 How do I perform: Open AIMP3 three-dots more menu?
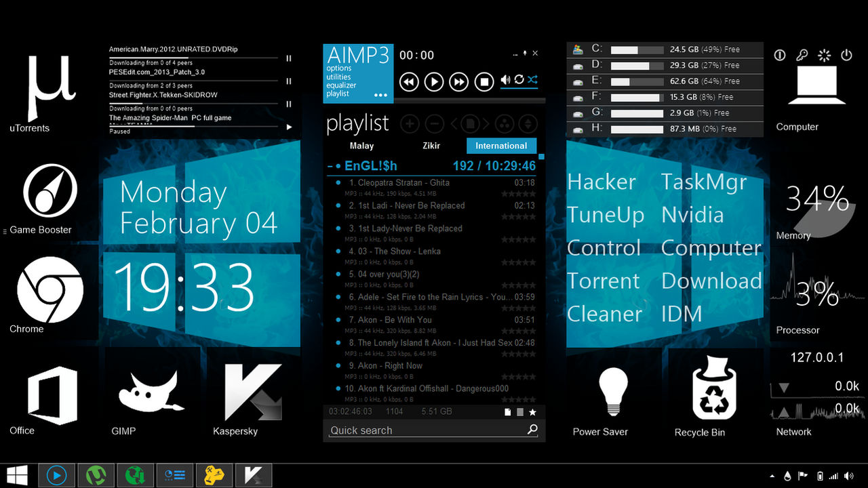point(381,96)
